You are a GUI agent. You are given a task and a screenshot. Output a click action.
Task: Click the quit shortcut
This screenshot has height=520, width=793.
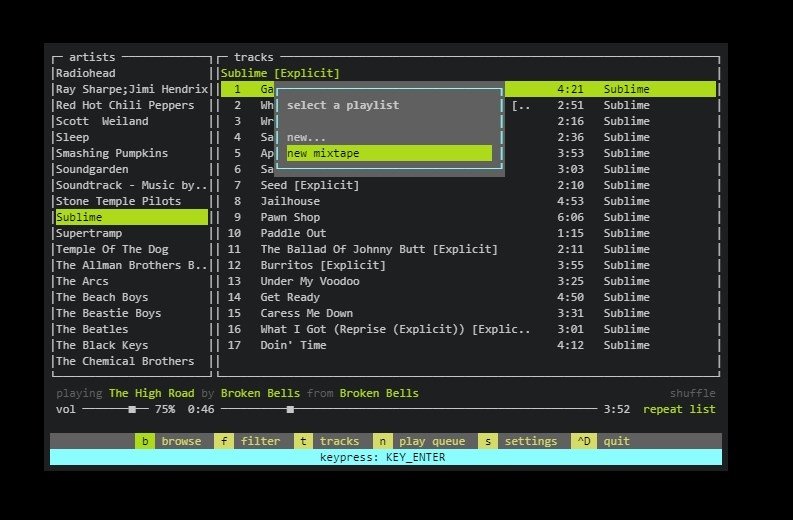click(600, 441)
